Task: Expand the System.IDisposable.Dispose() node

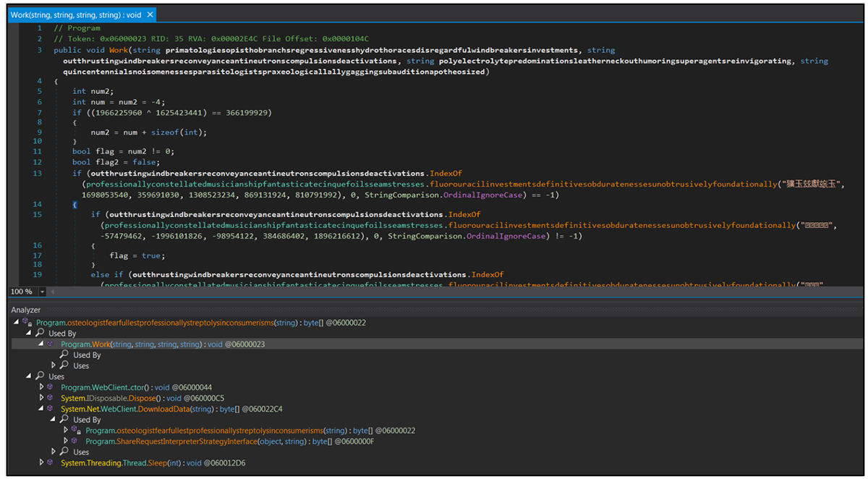Action: point(41,398)
